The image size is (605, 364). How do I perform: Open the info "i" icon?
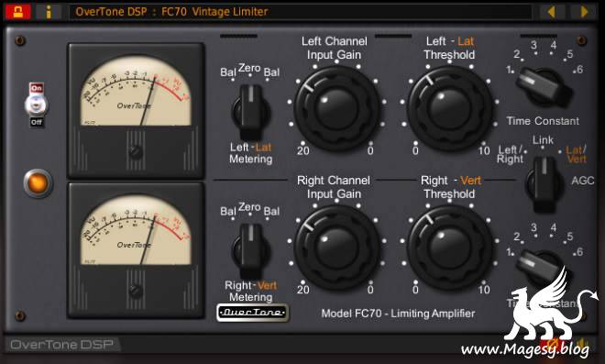pos(49,12)
